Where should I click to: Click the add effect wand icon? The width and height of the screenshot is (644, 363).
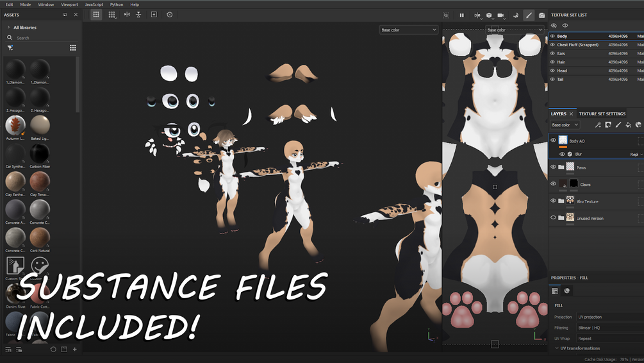(x=598, y=124)
